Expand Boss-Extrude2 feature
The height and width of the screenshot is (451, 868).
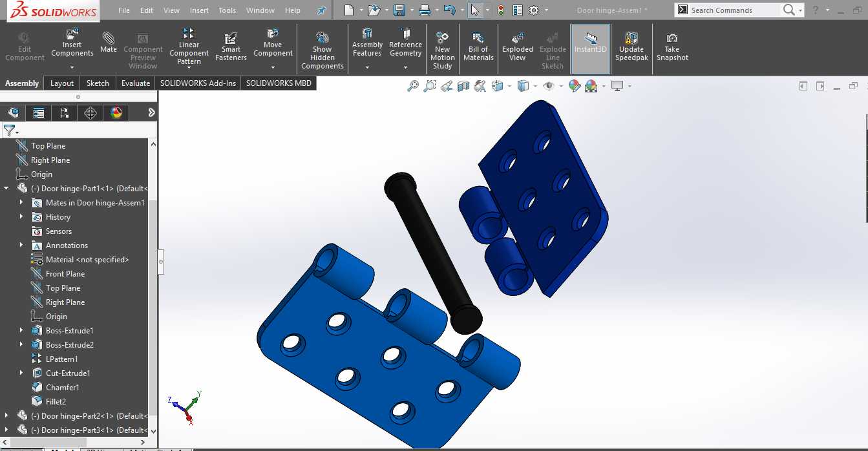click(x=21, y=344)
